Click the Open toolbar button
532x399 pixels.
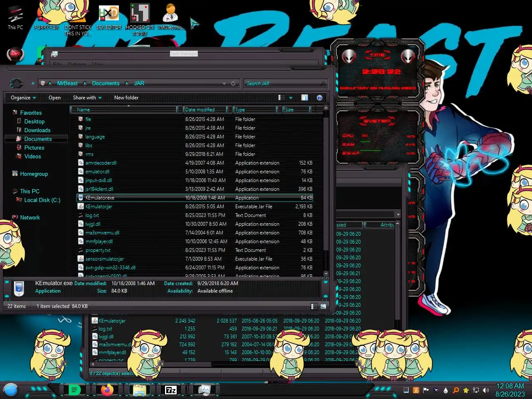point(54,98)
